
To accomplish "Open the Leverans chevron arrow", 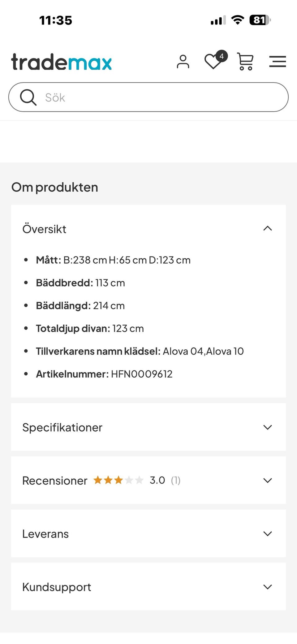I will click(268, 534).
